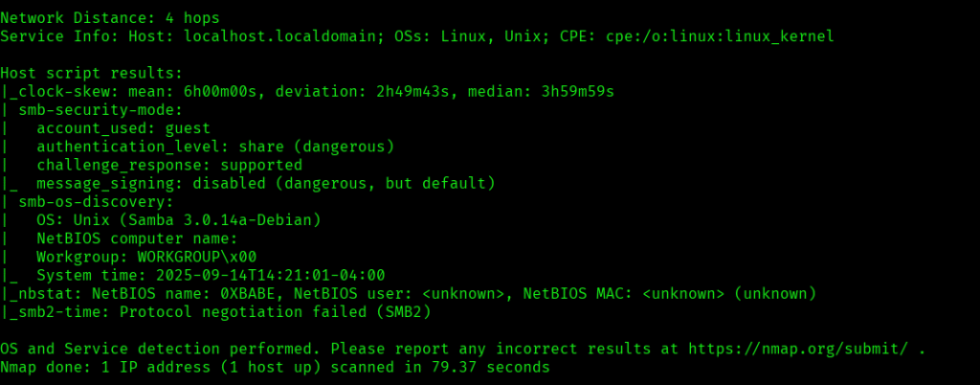Click the "Nmap done" summary line

coord(275,366)
